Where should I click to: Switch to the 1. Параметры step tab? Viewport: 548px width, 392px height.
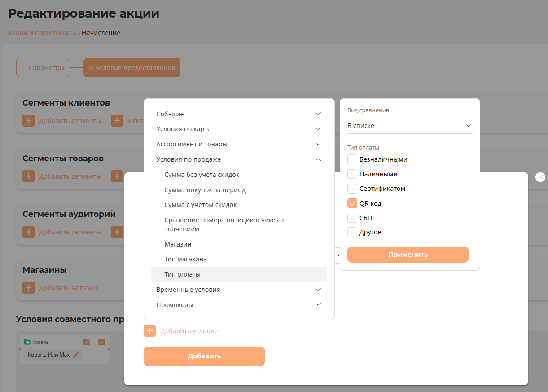coord(43,68)
